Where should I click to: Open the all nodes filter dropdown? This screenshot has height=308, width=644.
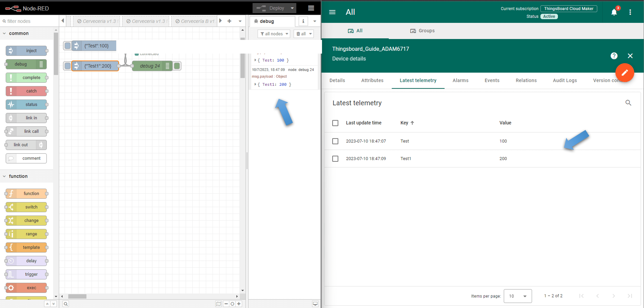coord(274,34)
